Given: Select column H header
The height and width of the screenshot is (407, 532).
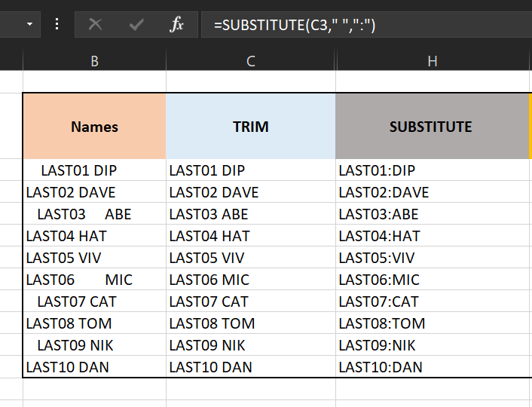Looking at the screenshot, I should click(432, 62).
